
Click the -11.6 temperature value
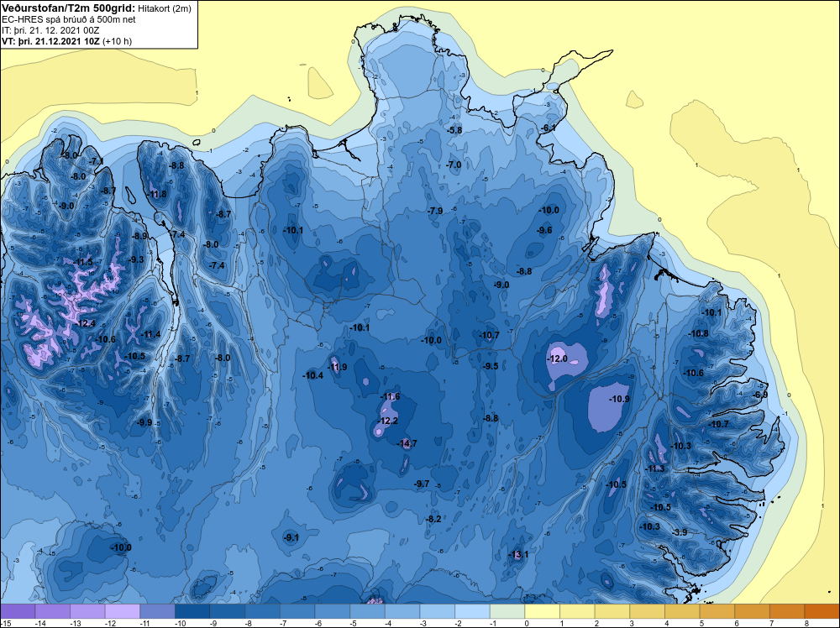(x=390, y=397)
